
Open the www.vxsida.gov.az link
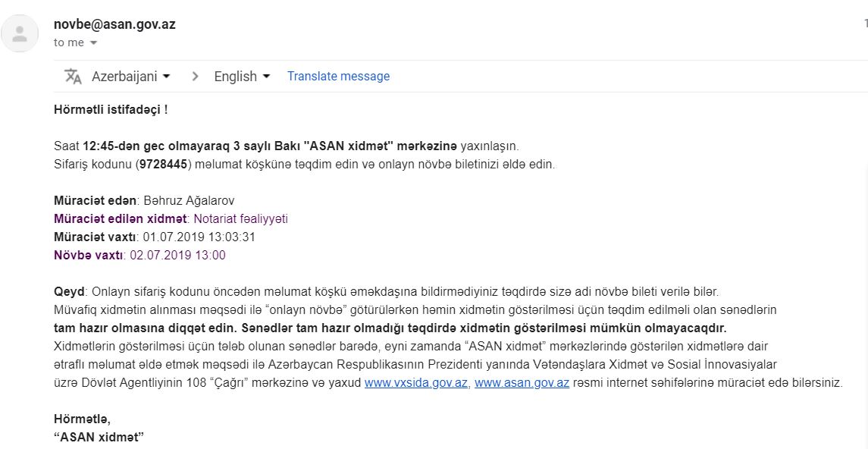point(416,382)
